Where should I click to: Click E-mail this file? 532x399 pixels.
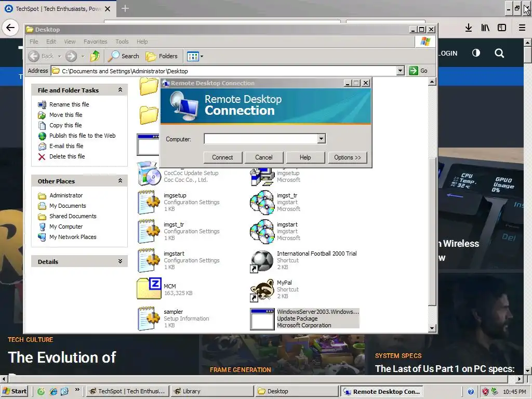coord(66,146)
